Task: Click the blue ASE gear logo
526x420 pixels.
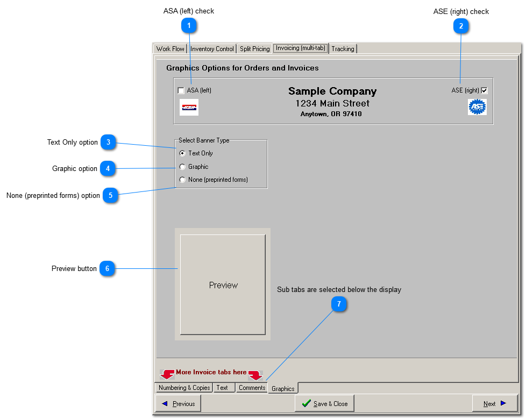Action: click(x=477, y=107)
